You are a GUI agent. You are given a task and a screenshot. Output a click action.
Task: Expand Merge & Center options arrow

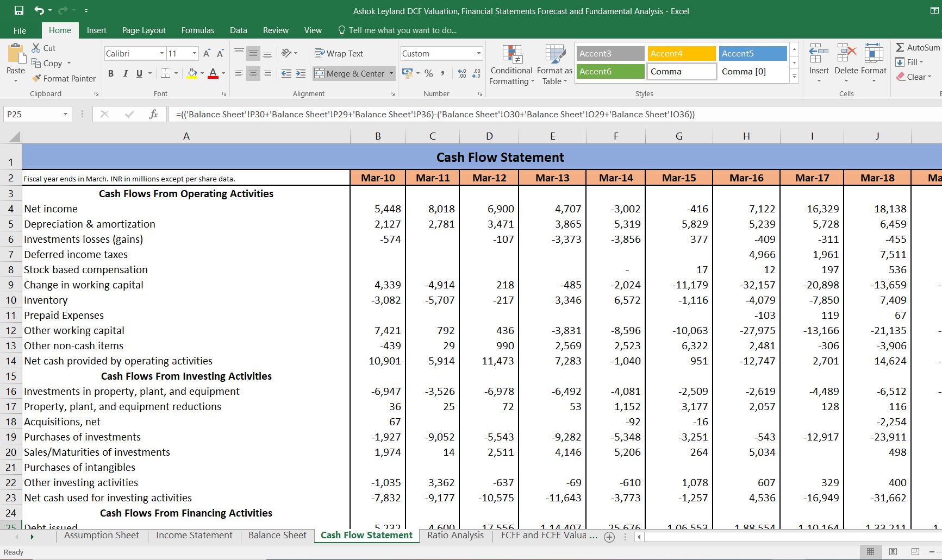tap(391, 73)
